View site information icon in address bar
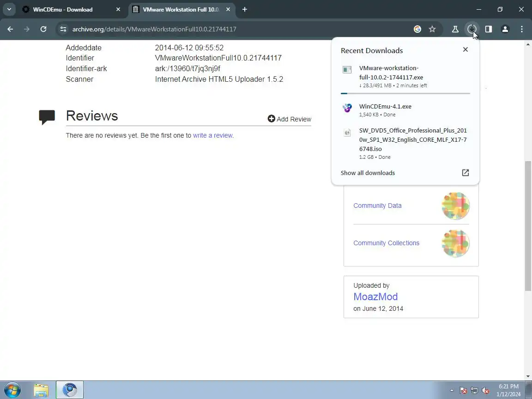The height and width of the screenshot is (399, 532). tap(63, 29)
